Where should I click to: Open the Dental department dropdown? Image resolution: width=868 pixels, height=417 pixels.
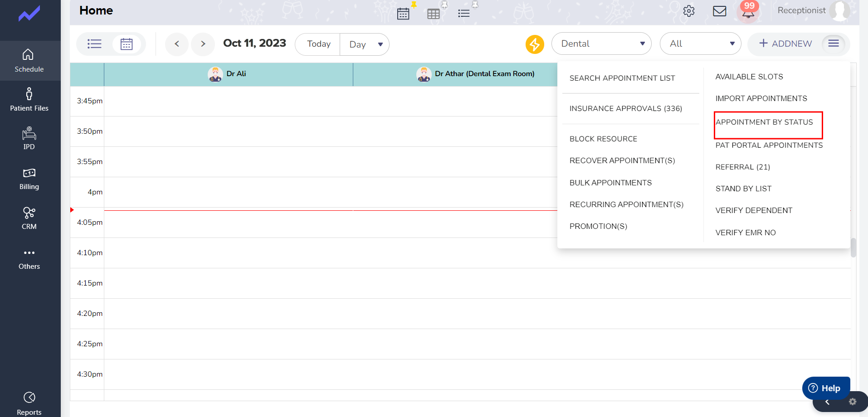tap(601, 44)
